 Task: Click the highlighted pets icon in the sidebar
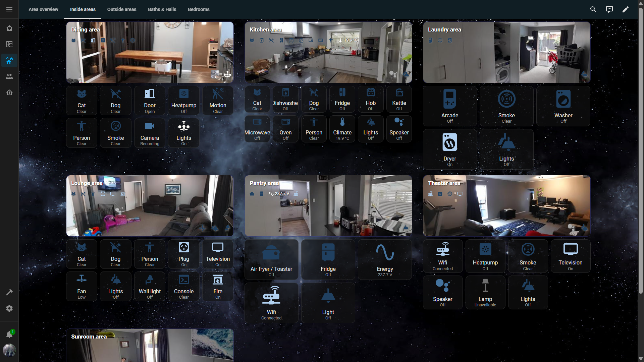(x=9, y=60)
